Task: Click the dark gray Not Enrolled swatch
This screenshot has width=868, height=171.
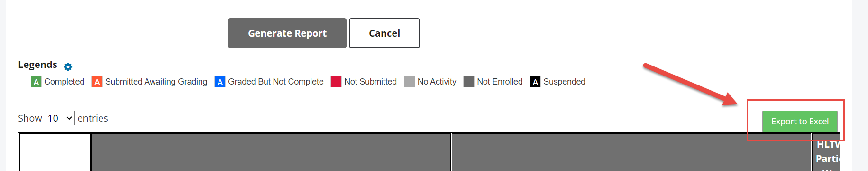Action: [x=469, y=82]
